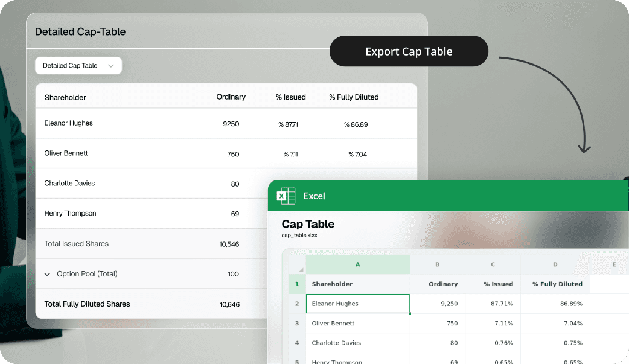Select the % Issued header in Detailed Cap-Table
629x364 pixels.
click(291, 97)
